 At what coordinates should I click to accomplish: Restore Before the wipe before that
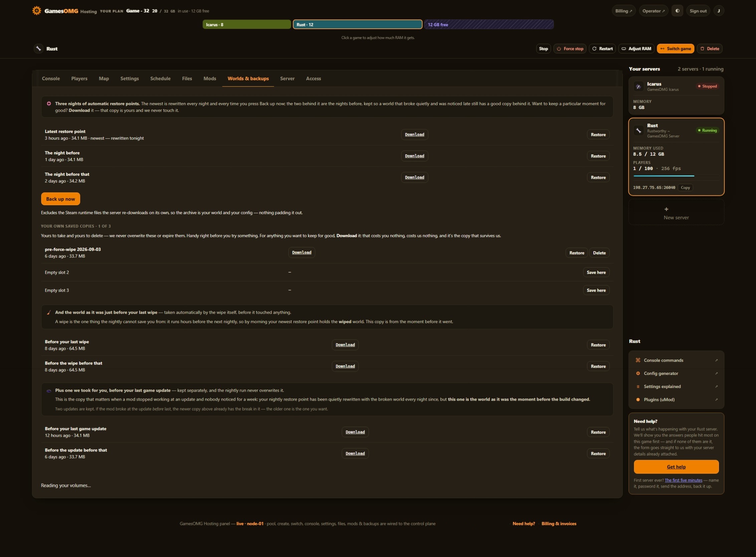(x=598, y=366)
